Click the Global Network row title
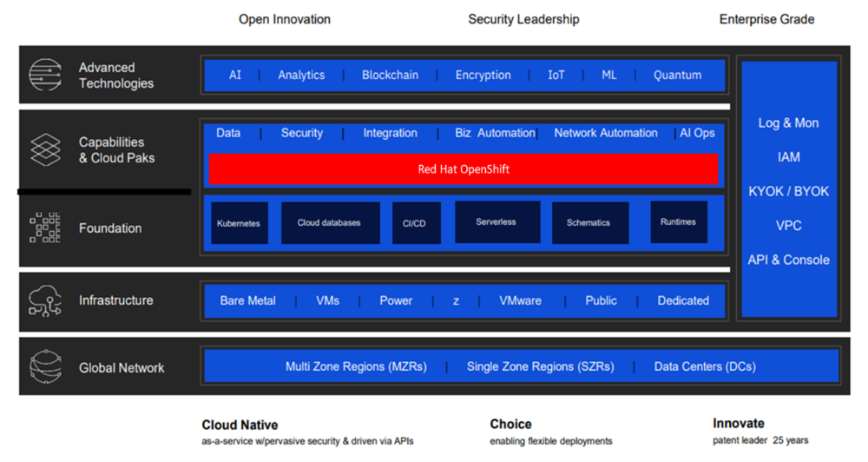Image resolution: width=868 pixels, height=462 pixels. coord(122,368)
